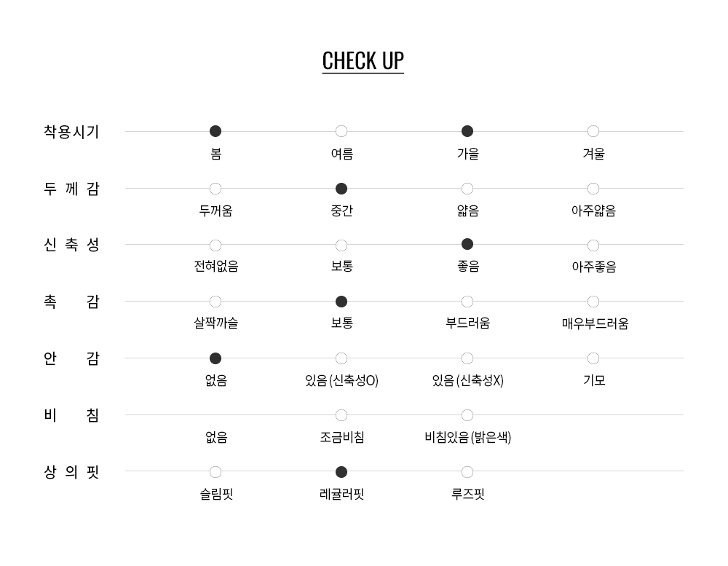
Task: Click the CHECK UP heading
Action: click(363, 60)
